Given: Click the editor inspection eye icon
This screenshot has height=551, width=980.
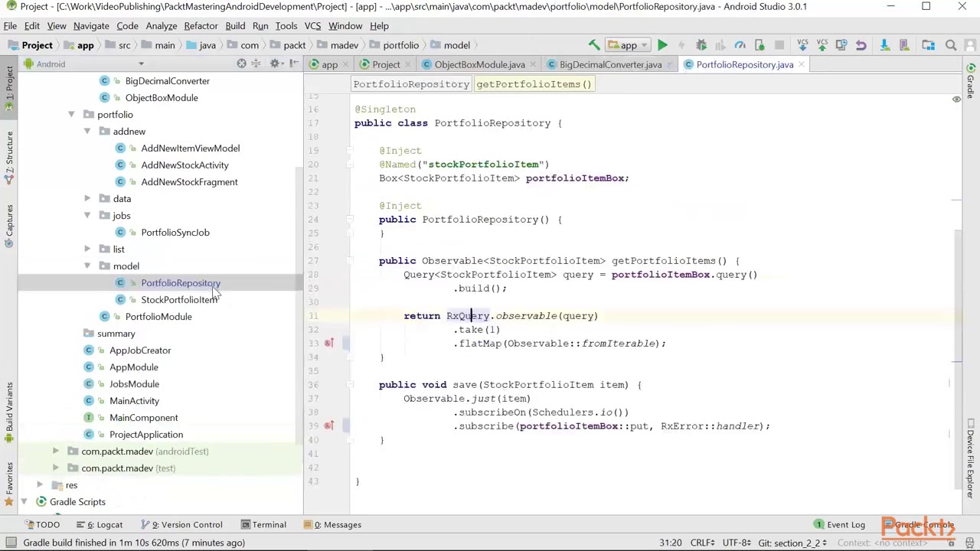Looking at the screenshot, I should [956, 99].
